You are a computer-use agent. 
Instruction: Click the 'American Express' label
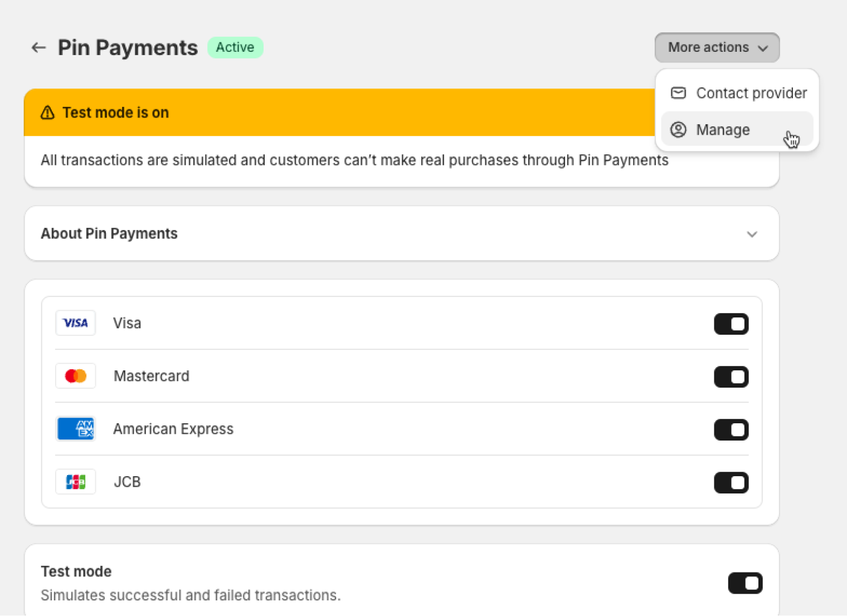(173, 429)
